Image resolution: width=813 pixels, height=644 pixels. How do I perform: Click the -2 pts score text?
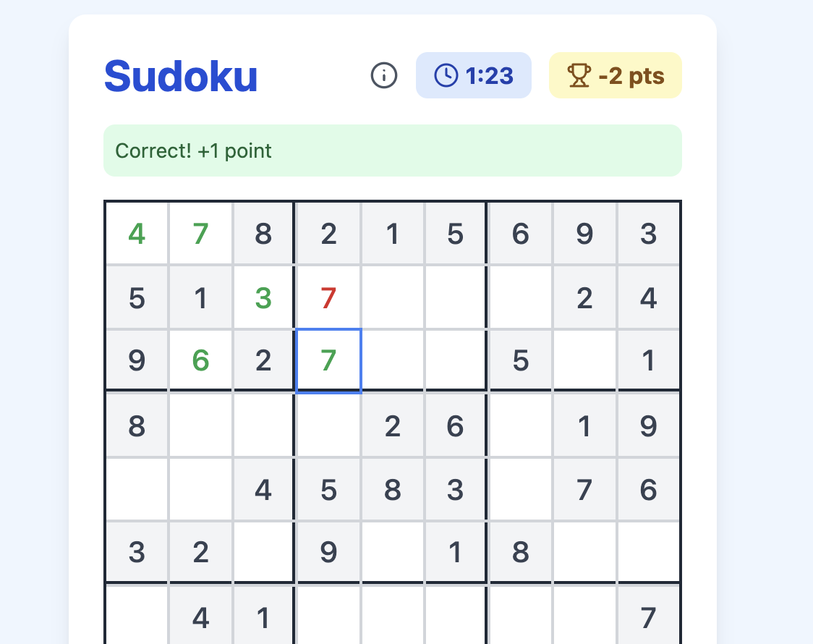[631, 75]
